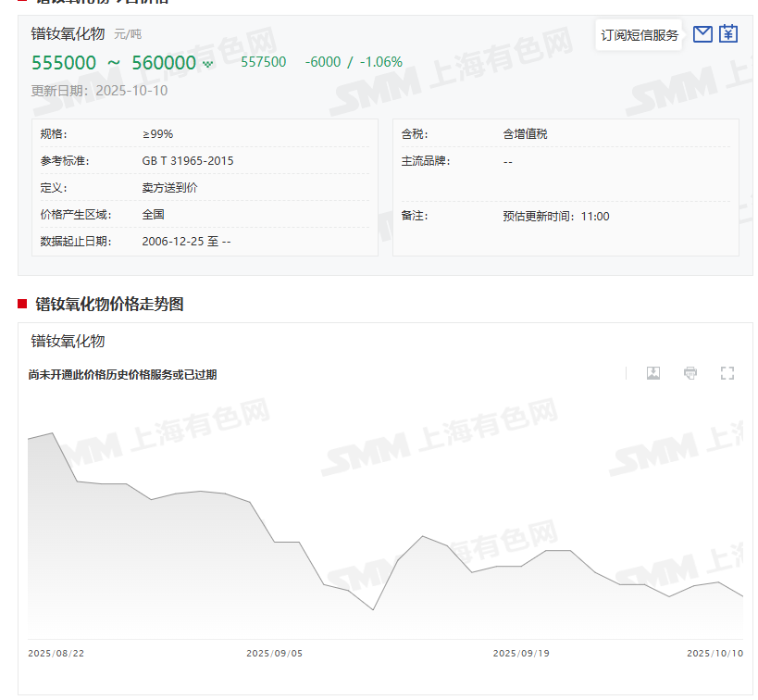Viewport: 758px width, 700px height.
Task: Click the envelope SMS subscription icon
Action: pos(702,34)
